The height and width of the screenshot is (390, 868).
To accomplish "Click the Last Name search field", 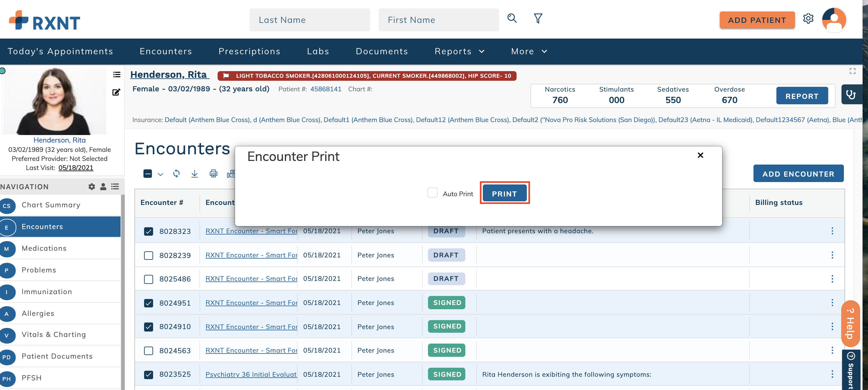I will pyautogui.click(x=309, y=20).
